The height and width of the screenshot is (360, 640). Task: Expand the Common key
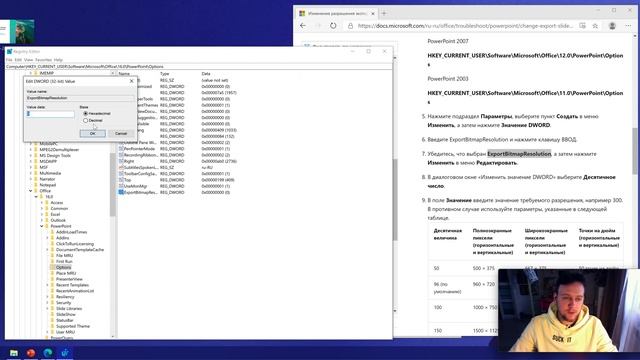[x=42, y=209]
